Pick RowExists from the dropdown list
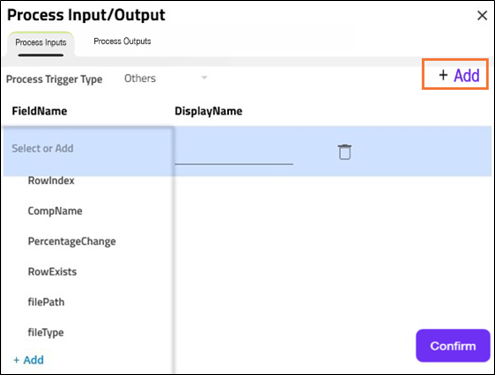The image size is (495, 375). (x=52, y=272)
